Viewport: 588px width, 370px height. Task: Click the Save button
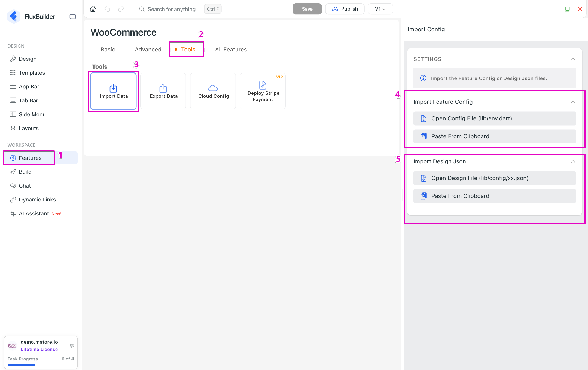point(307,9)
